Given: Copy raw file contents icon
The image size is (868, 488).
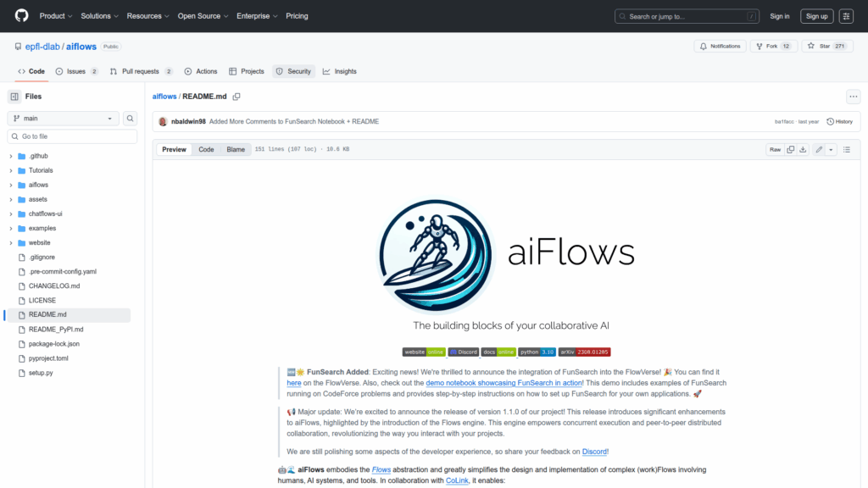Looking at the screenshot, I should 790,149.
